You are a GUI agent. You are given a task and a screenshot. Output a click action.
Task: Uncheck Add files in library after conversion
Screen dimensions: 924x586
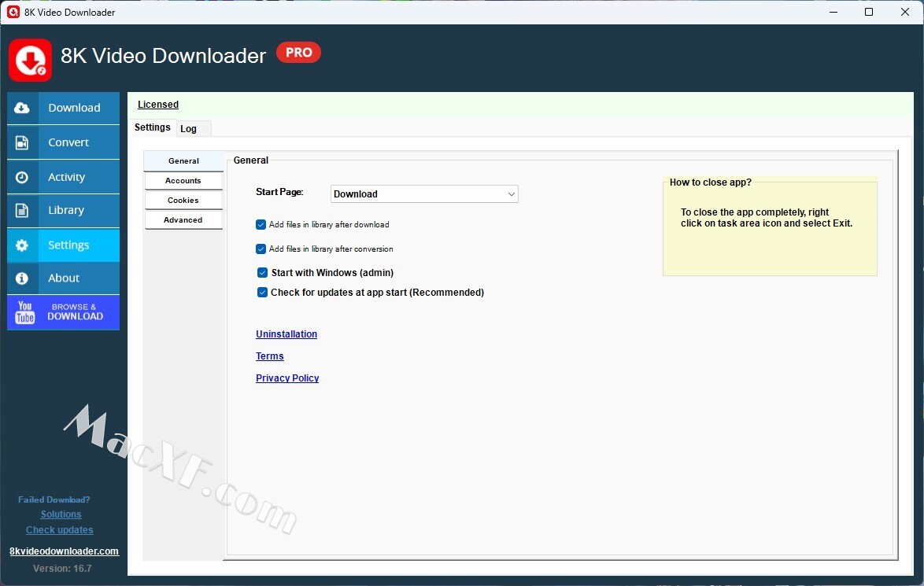261,249
